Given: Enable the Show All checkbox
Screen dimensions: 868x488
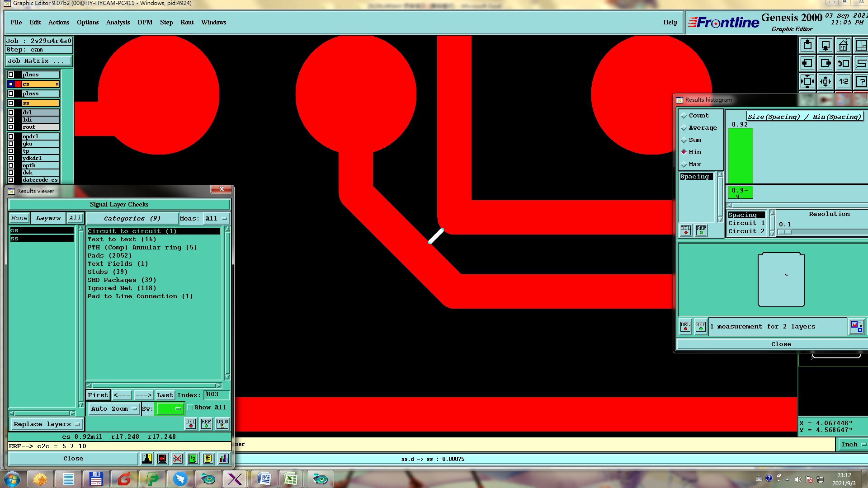Looking at the screenshot, I should [x=190, y=408].
